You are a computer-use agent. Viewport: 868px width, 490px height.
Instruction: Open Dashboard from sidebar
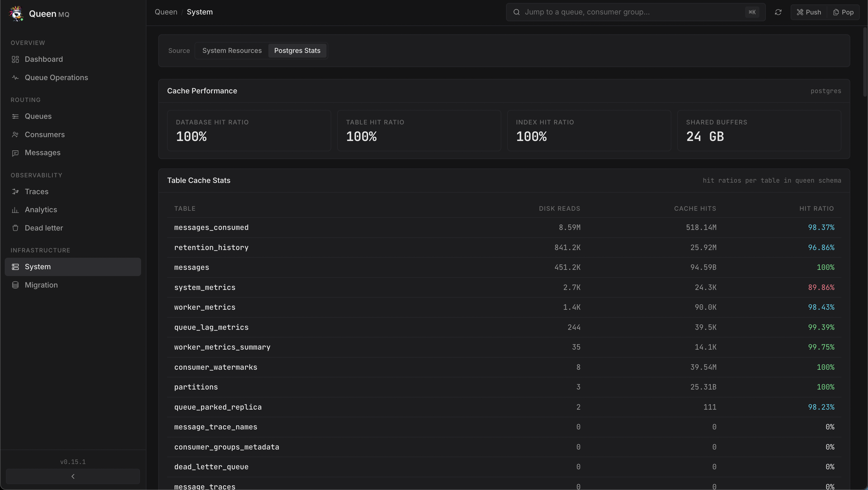tap(73, 59)
